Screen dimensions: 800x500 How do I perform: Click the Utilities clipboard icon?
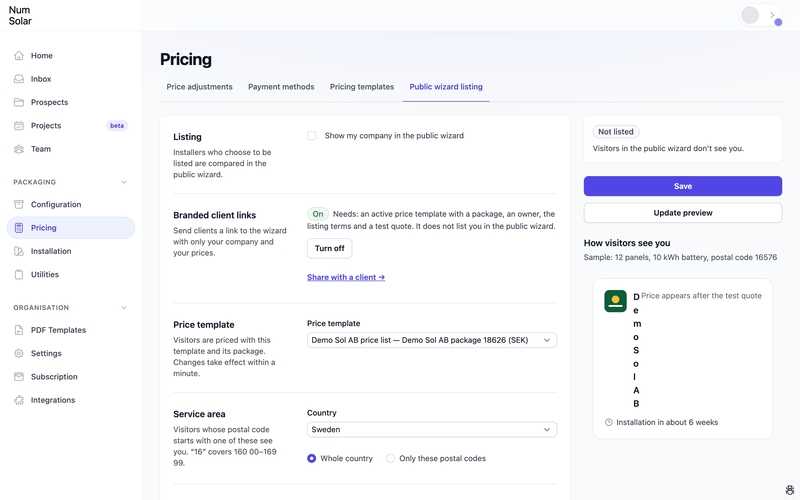click(x=19, y=274)
